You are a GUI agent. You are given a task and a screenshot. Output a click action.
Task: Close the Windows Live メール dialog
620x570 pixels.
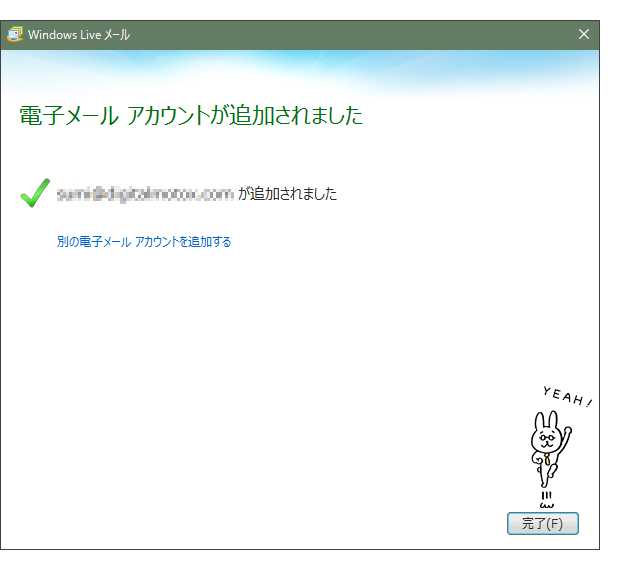[x=584, y=34]
